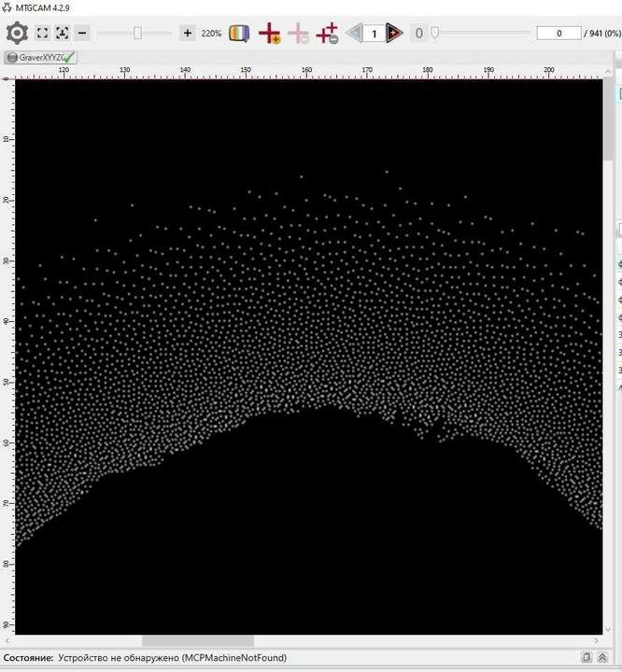Click the red add-layer plus icon
622x672 pixels.
pyautogui.click(x=270, y=34)
